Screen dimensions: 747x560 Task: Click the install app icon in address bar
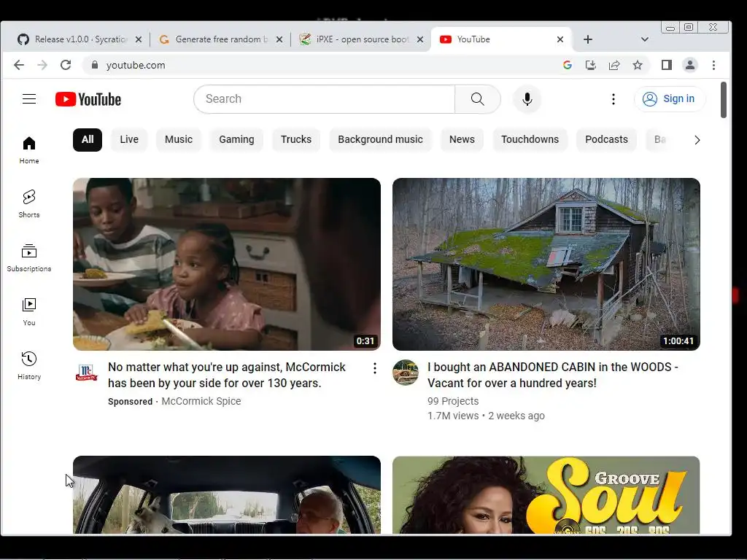(591, 65)
